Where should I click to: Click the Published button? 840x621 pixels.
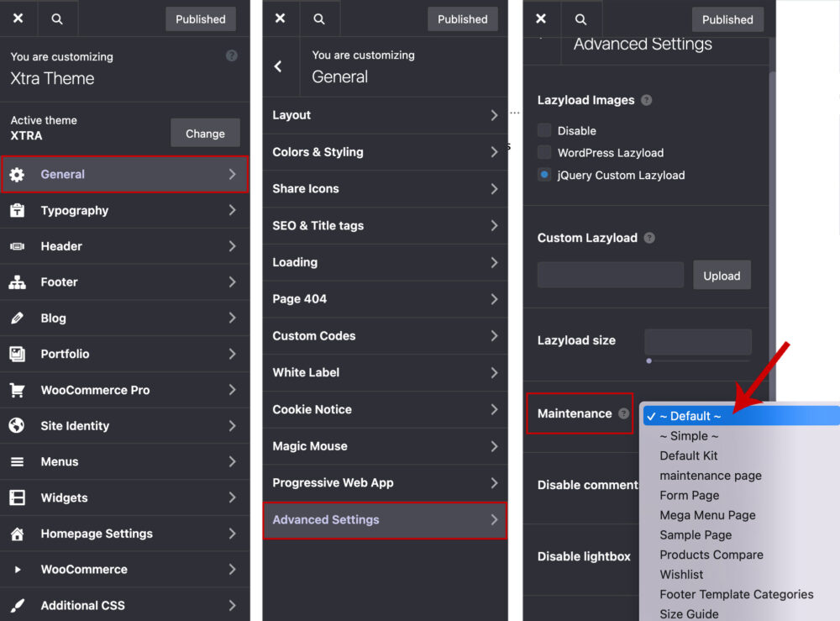(x=200, y=18)
